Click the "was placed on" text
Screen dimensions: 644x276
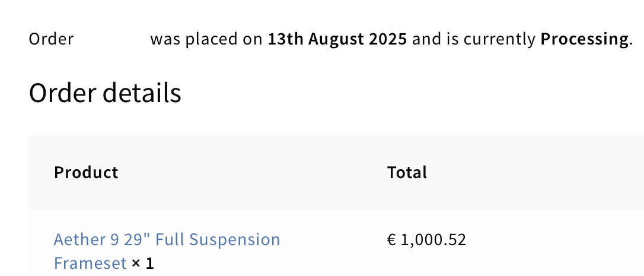pos(206,40)
